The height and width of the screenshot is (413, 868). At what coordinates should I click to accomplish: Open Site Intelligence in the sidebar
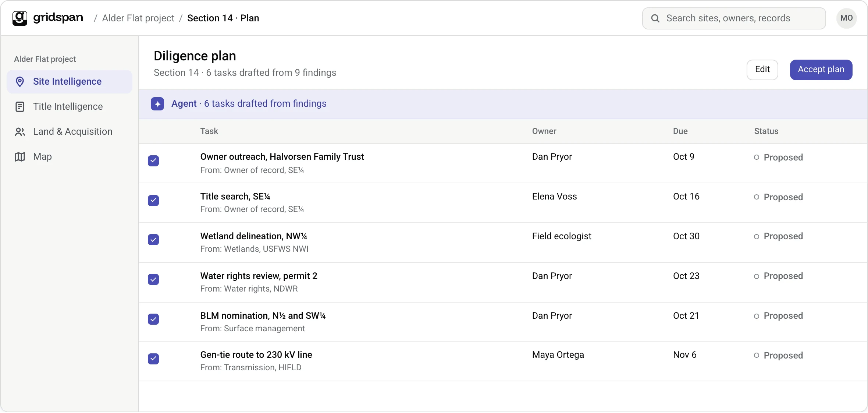[x=70, y=81]
